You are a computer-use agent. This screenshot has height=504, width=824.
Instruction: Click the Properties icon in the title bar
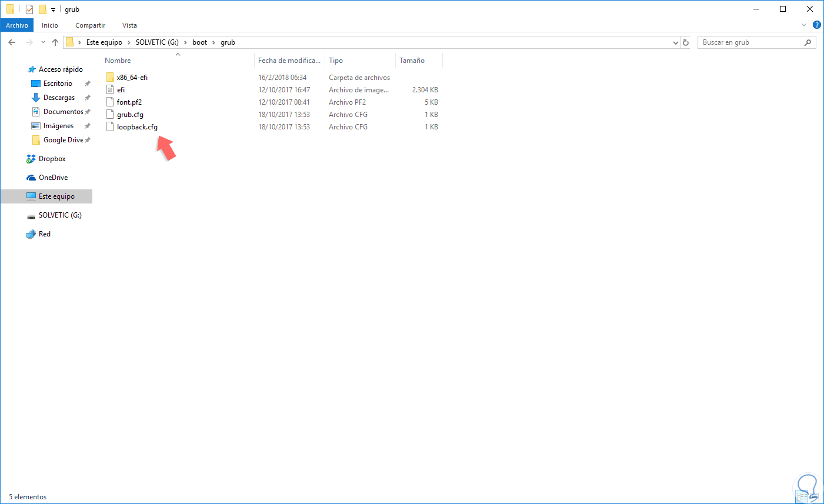pos(29,9)
